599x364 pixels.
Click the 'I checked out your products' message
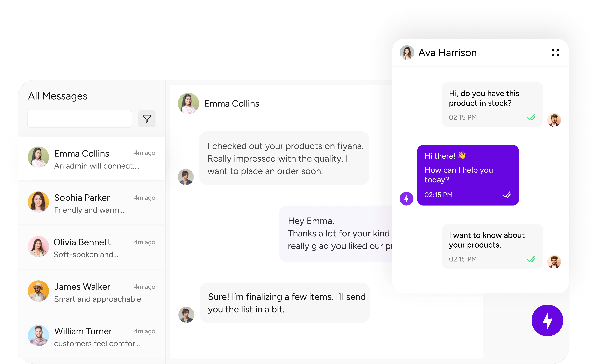(284, 158)
